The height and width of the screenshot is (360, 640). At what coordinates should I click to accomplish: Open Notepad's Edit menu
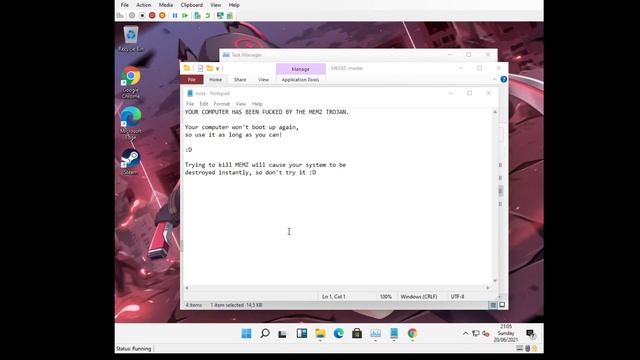204,104
